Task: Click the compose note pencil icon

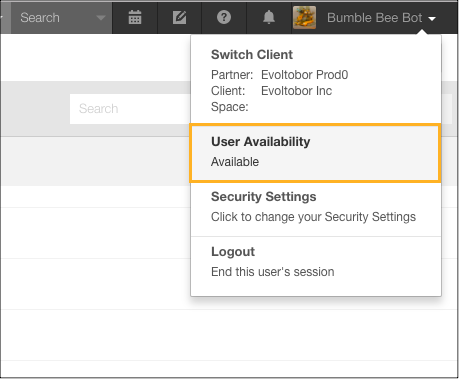Action: coord(179,17)
